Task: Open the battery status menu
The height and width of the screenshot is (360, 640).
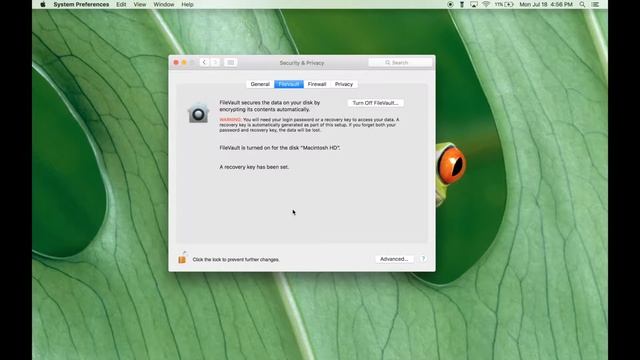Action: pyautogui.click(x=504, y=4)
